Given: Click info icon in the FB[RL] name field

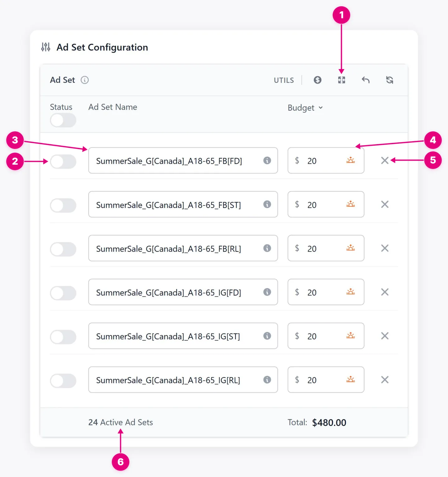Looking at the screenshot, I should coord(267,248).
